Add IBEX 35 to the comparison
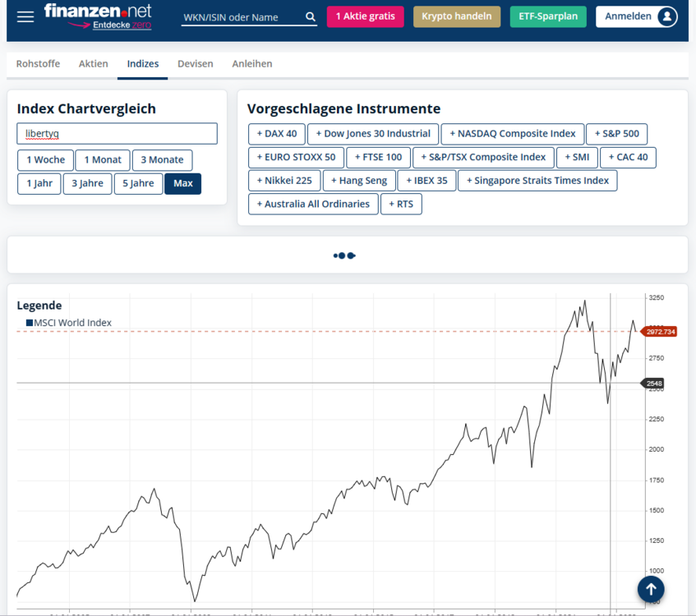This screenshot has height=616, width=696. point(426,181)
